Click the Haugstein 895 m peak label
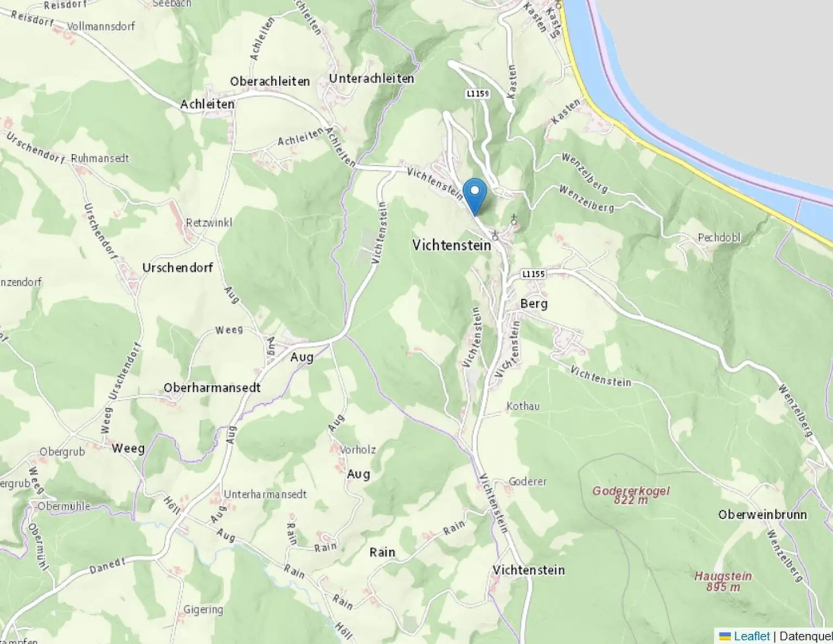 coord(723,581)
